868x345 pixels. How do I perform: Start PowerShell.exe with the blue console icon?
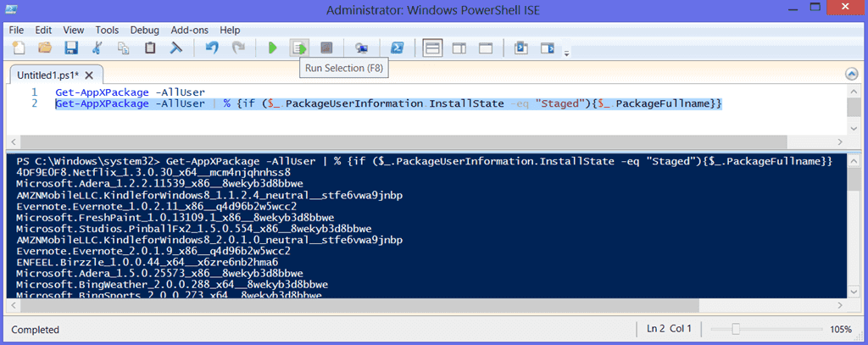[x=397, y=48]
